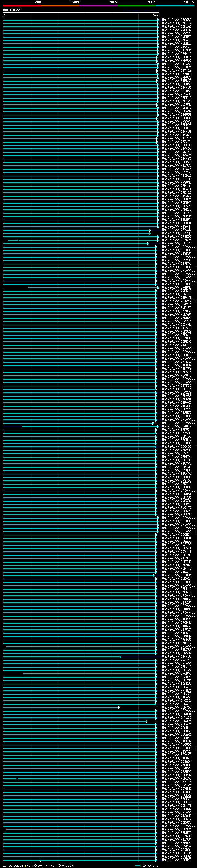Select hit label UniRef100_Q41741

click(x=177, y=139)
